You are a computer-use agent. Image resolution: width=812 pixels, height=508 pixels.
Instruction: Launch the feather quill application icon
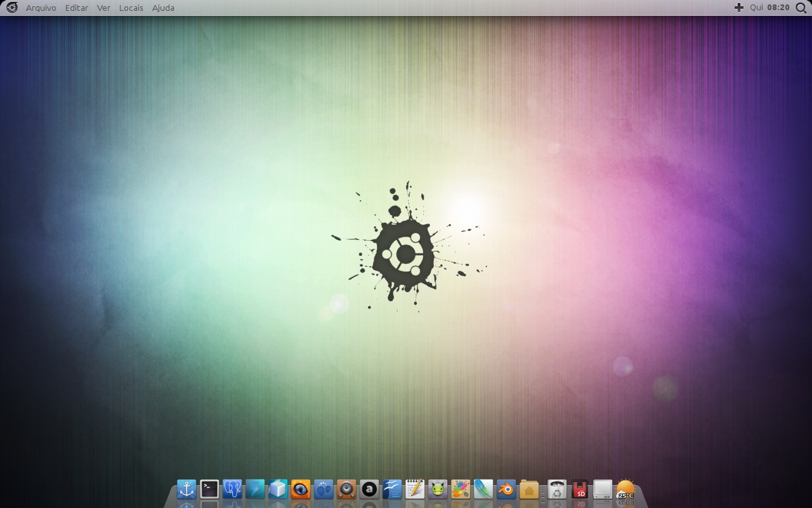pyautogui.click(x=483, y=489)
